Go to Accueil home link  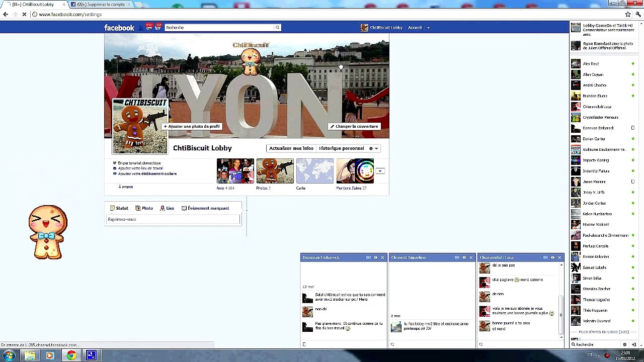tap(415, 28)
